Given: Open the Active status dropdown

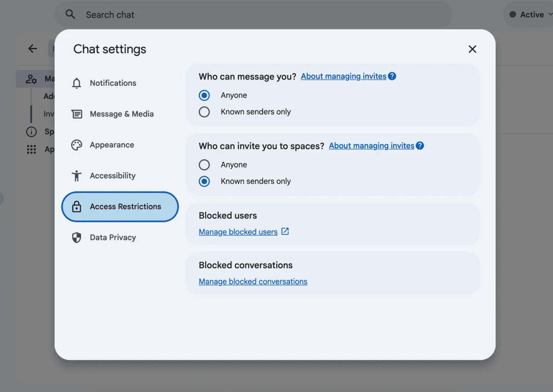Looking at the screenshot, I should click(532, 14).
